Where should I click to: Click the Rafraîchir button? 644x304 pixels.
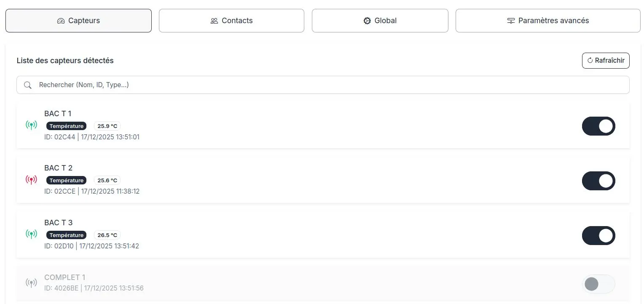[x=606, y=61]
